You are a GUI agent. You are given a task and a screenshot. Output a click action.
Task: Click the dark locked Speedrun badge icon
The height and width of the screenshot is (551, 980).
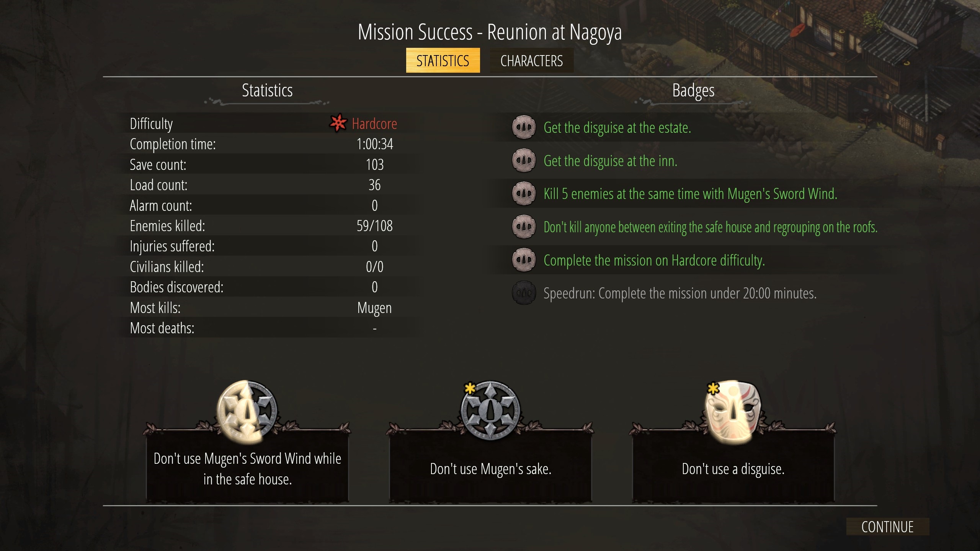pyautogui.click(x=524, y=293)
